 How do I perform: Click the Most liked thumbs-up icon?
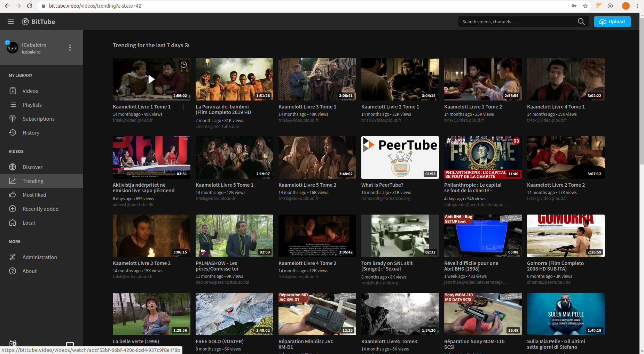click(x=13, y=195)
